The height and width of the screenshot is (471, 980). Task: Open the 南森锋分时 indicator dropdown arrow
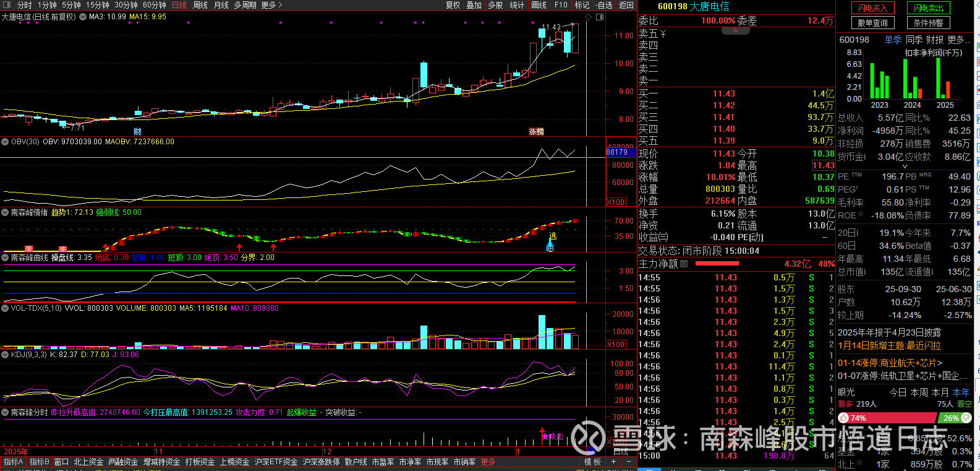(6, 412)
